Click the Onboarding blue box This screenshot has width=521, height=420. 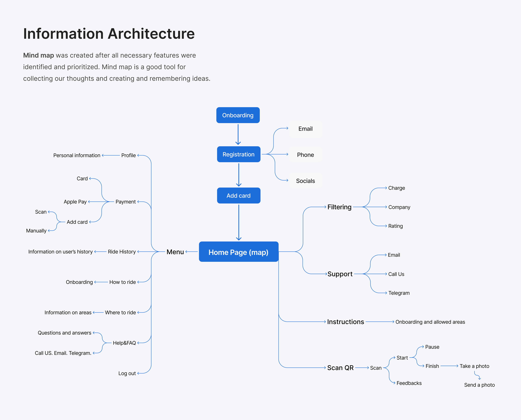click(238, 115)
